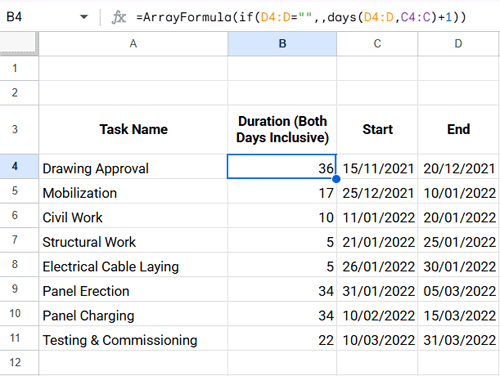Select the duration cell showing 22
500x376 pixels.
[x=282, y=338]
